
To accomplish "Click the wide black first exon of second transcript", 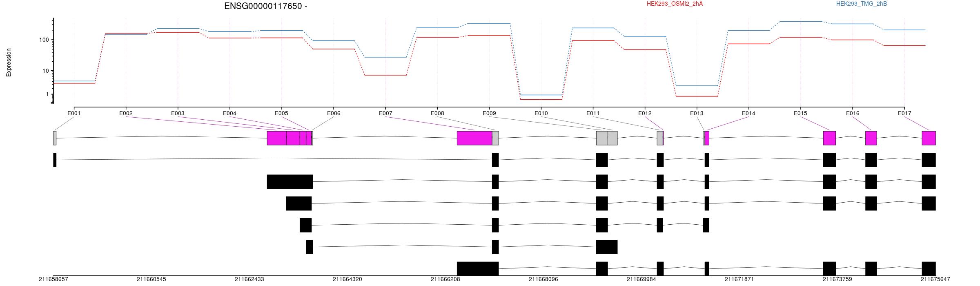I will pyautogui.click(x=290, y=182).
